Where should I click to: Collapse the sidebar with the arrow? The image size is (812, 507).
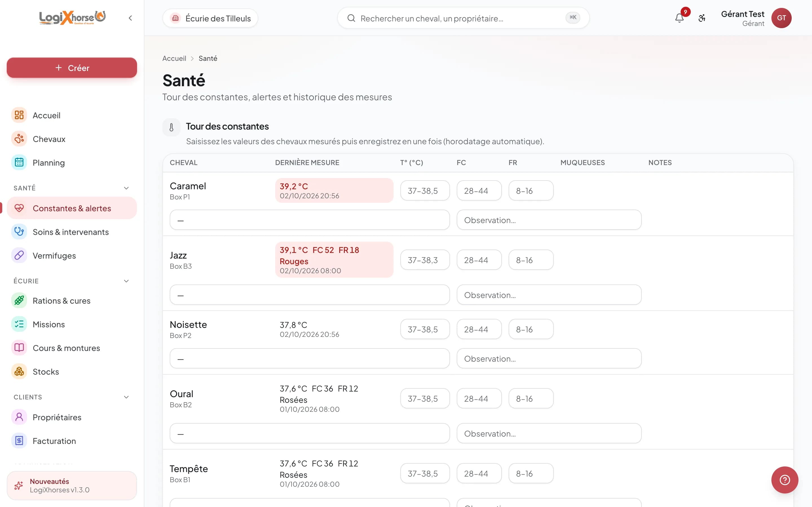click(130, 18)
